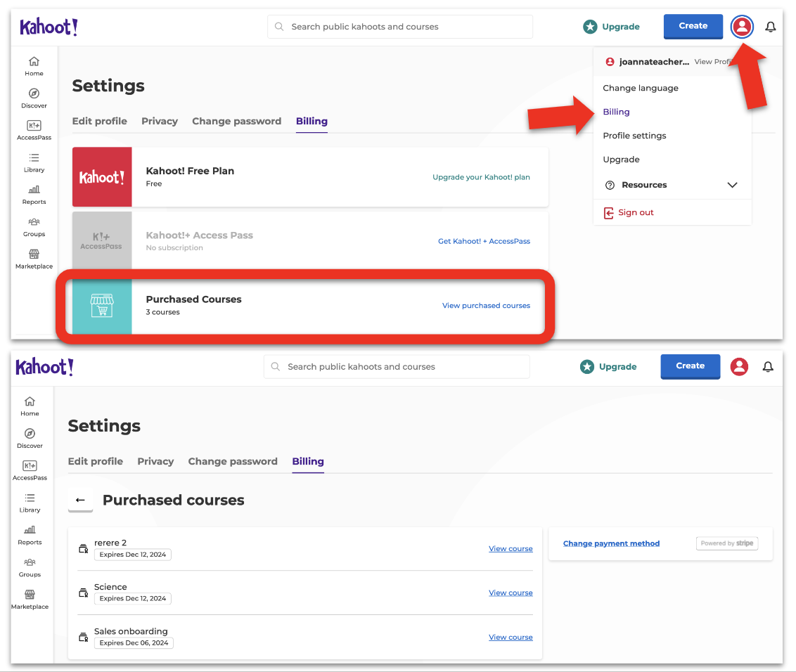
Task: Open Reports in the upper screenshot's sidebar
Action: tap(34, 195)
